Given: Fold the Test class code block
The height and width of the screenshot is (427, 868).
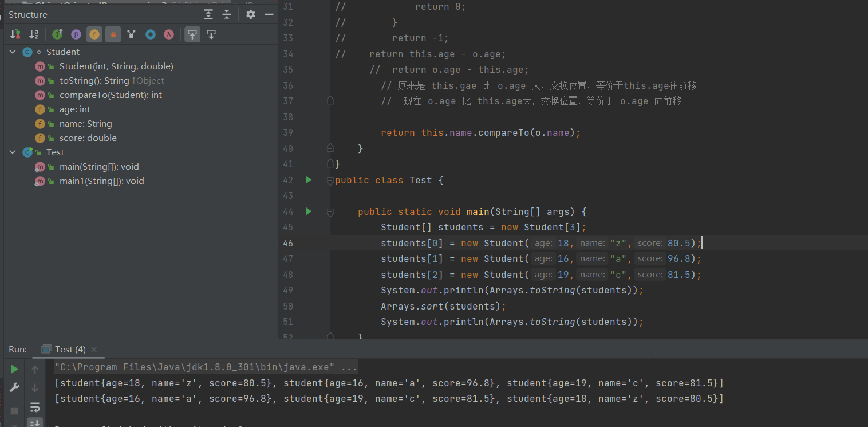Looking at the screenshot, I should click(330, 181).
